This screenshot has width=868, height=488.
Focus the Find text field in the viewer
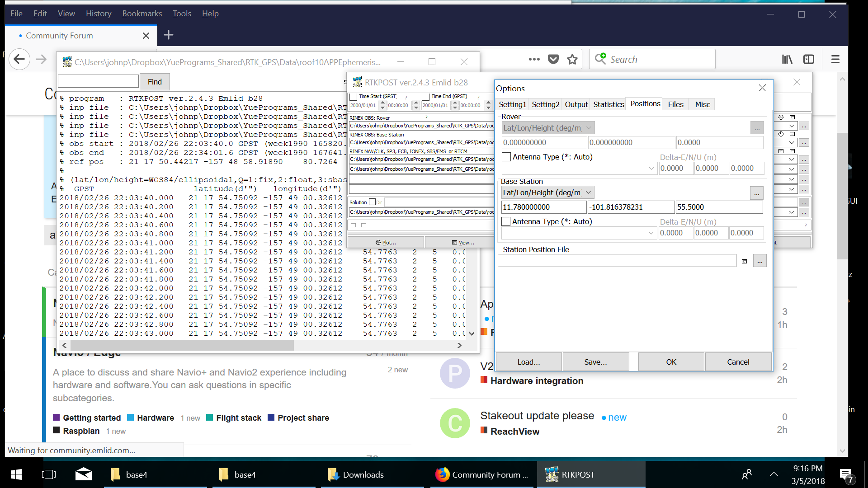coord(98,81)
